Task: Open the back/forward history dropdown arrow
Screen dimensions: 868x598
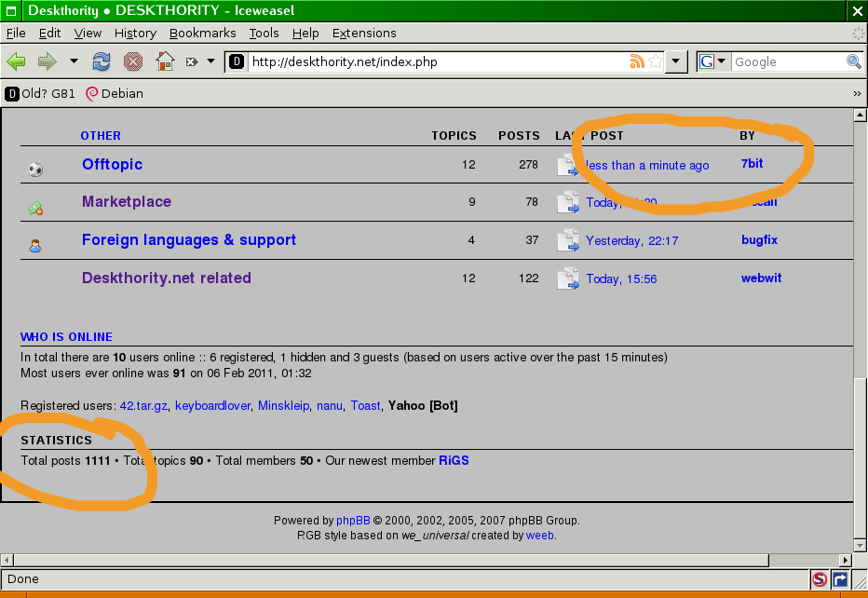Action: click(74, 62)
